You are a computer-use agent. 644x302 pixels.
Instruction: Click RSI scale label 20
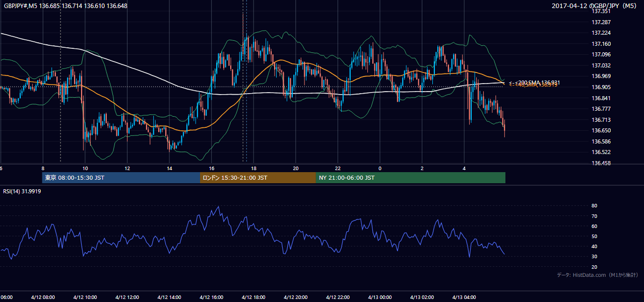pos(595,267)
